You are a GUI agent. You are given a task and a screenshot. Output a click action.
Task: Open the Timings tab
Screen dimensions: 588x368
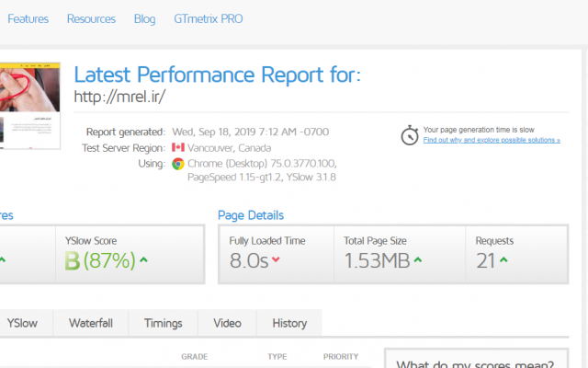coord(164,323)
